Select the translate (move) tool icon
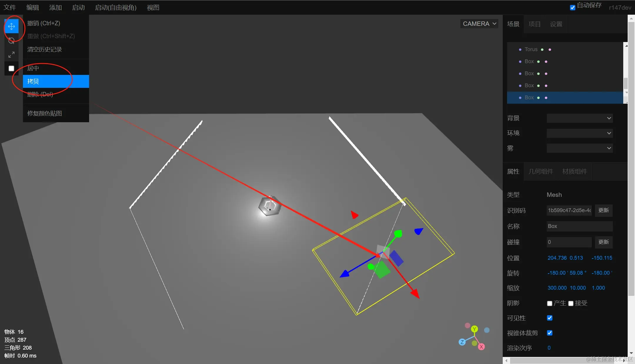Screen dimensions: 635x364 pos(11,26)
